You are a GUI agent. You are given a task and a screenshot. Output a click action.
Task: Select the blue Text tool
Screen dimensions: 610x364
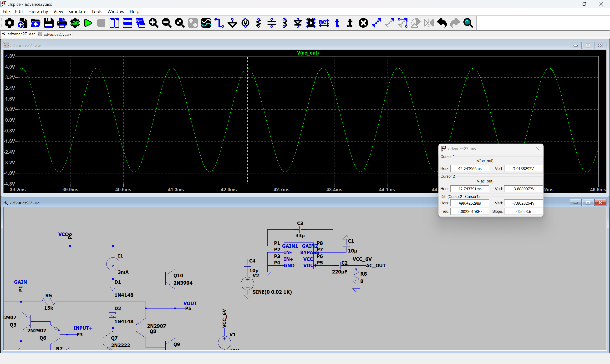[337, 23]
